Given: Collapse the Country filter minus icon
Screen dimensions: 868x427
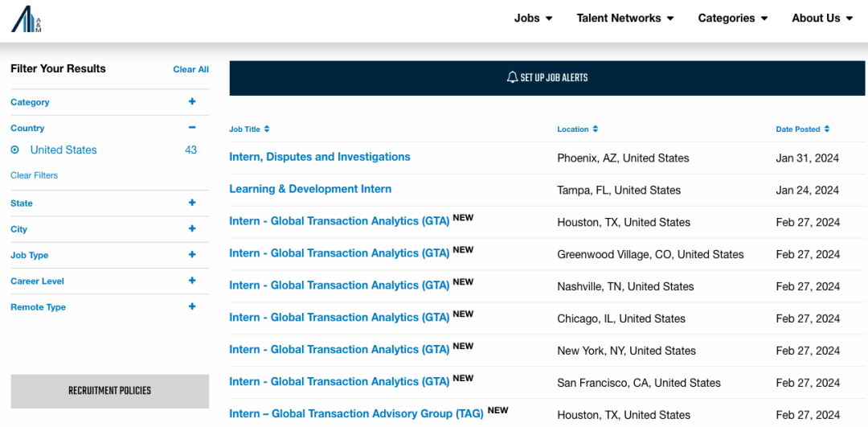Looking at the screenshot, I should [x=192, y=128].
